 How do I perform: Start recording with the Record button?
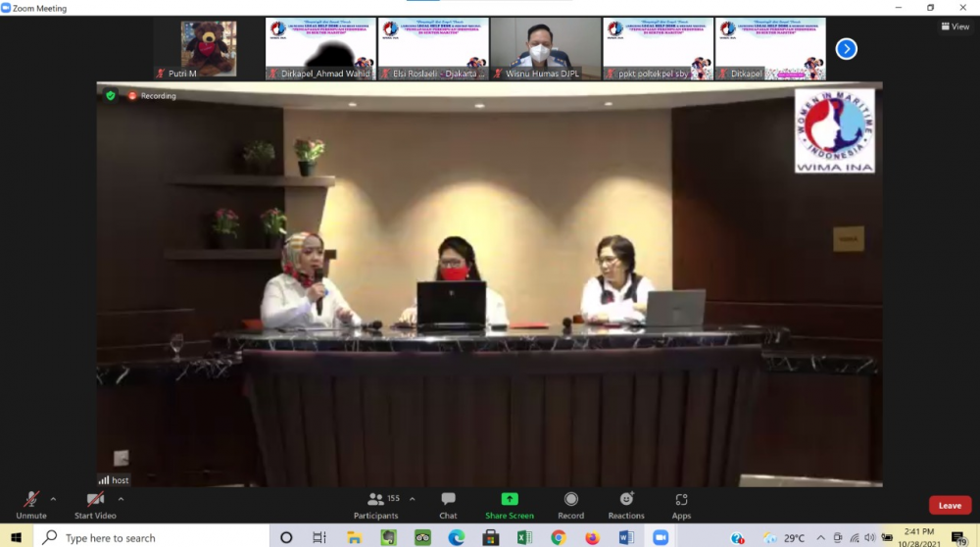570,505
